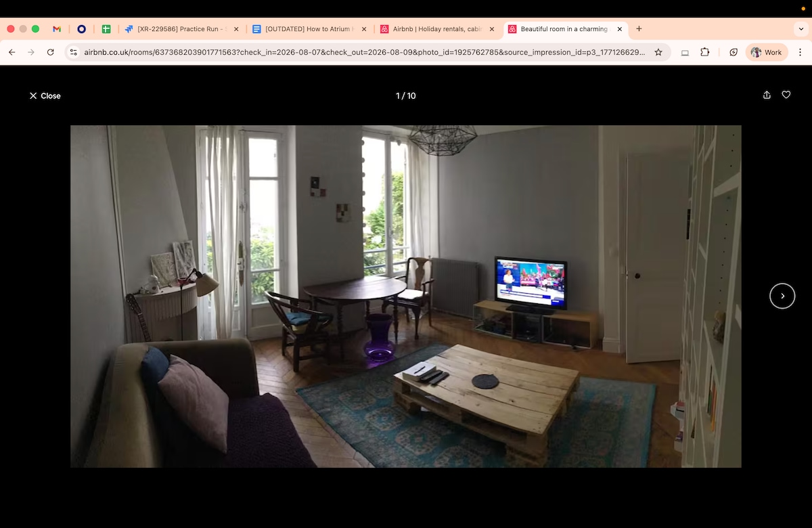
Task: Open the Work profile menu
Action: point(766,52)
